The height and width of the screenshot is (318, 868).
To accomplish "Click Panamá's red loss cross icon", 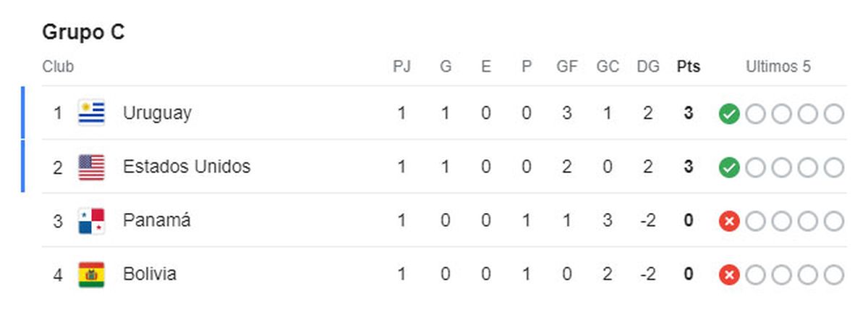I will [729, 221].
